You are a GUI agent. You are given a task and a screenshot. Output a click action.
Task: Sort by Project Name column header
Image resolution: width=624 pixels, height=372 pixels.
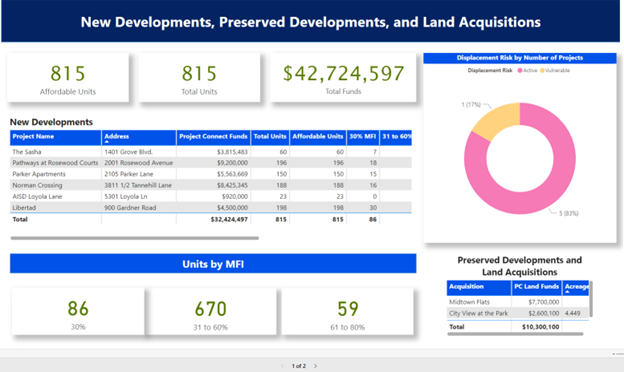pos(56,137)
